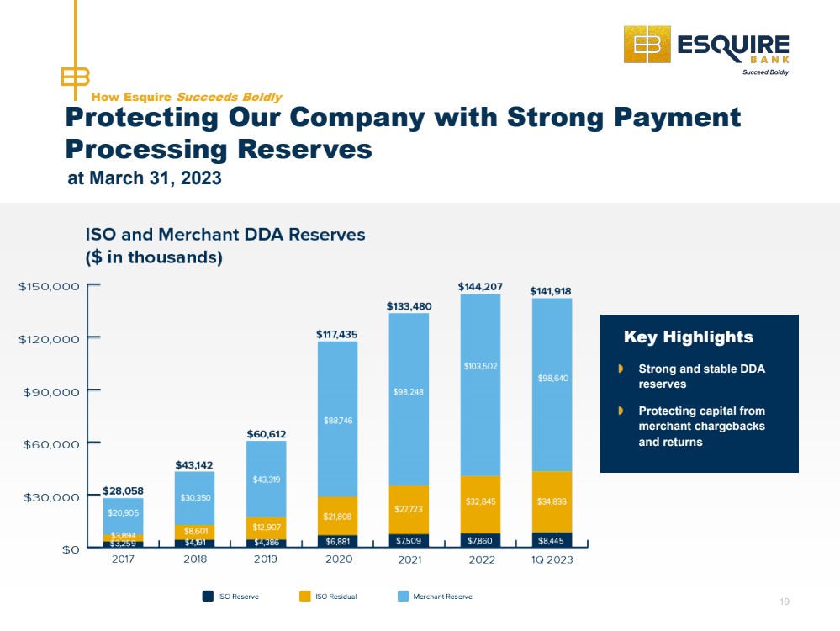This screenshot has height=631, width=840.
Task: Click the 1Q 2023 x-axis label
Action: tap(552, 559)
